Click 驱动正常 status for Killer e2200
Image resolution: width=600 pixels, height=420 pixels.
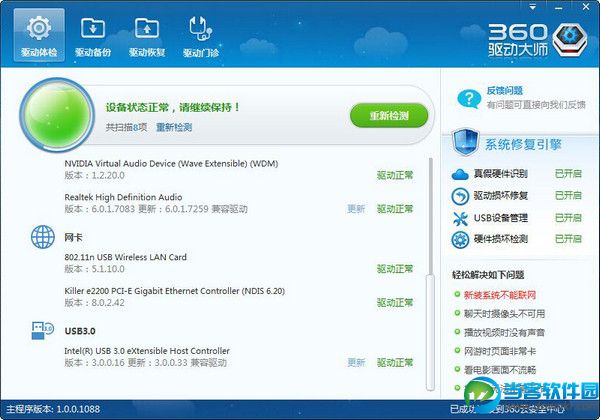pos(395,303)
